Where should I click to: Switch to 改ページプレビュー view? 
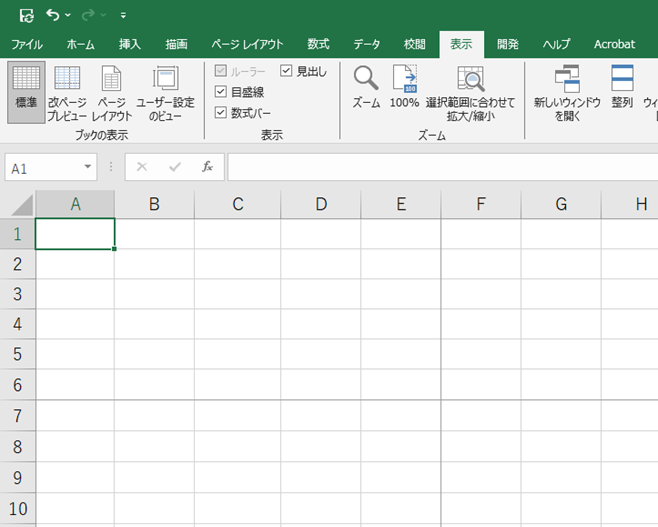[68, 92]
